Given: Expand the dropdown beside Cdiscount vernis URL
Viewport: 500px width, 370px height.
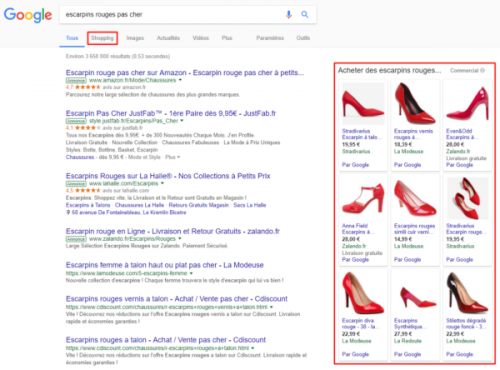Looking at the screenshot, I should click(271, 307).
